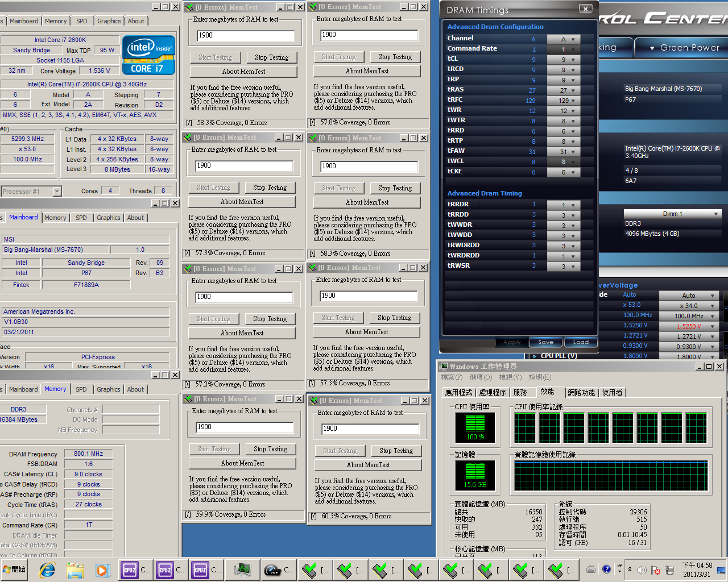Click title icon of MemTest window at 60.3% coverage
Viewport: 728px width, 582px height.
pos(314,401)
